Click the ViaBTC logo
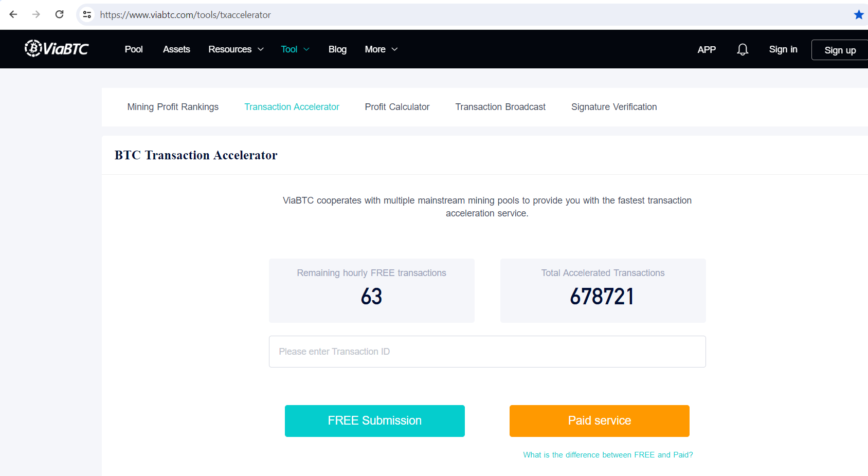Image resolution: width=868 pixels, height=476 pixels. pyautogui.click(x=57, y=48)
